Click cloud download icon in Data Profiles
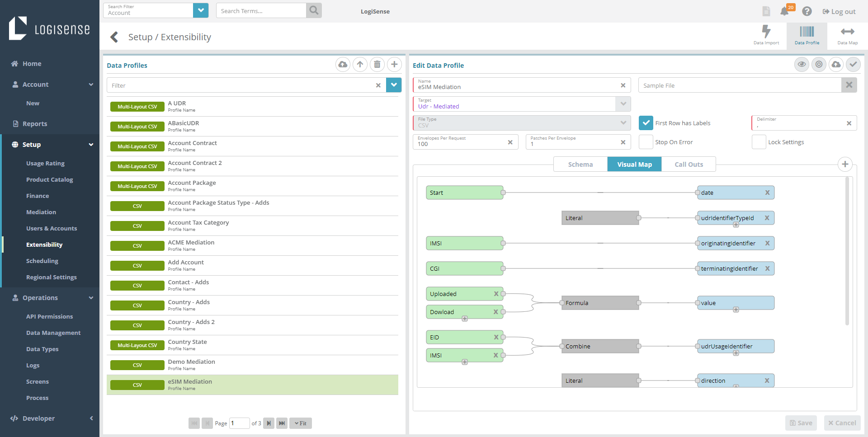 (343, 65)
